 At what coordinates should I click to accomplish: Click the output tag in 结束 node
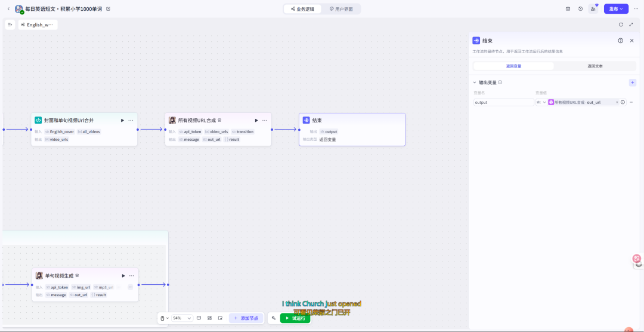click(329, 131)
